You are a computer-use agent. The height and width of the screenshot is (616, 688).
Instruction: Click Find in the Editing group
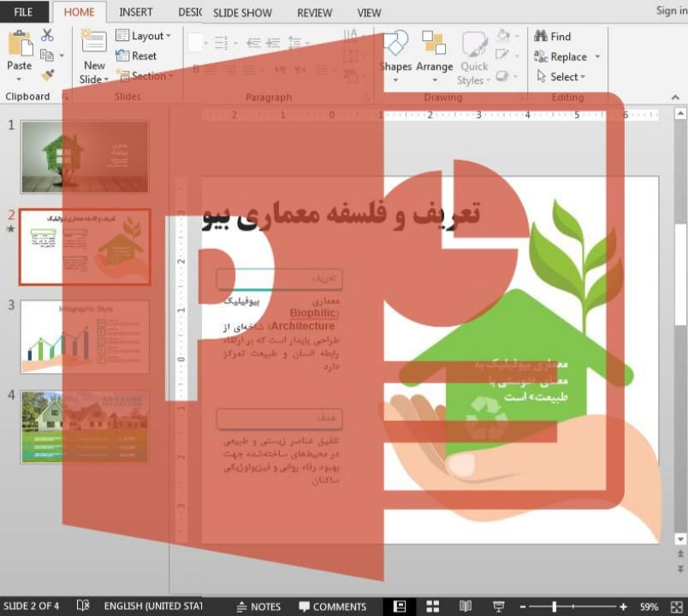(x=553, y=37)
